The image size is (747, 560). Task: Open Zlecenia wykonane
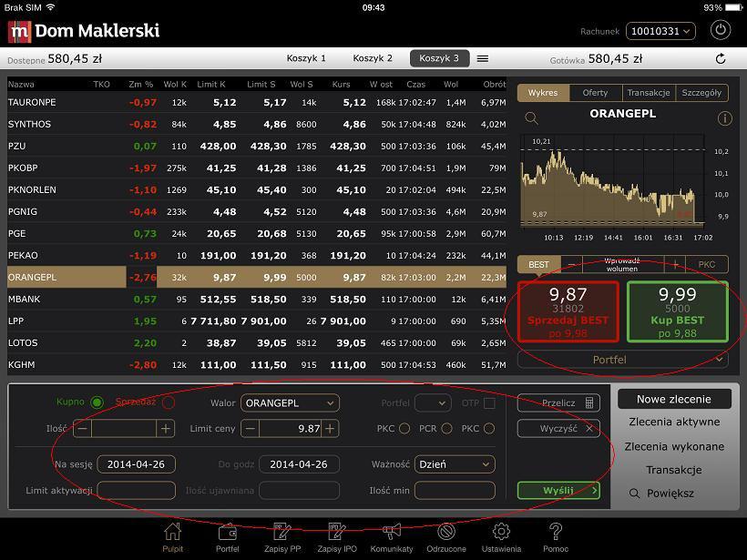click(x=674, y=446)
